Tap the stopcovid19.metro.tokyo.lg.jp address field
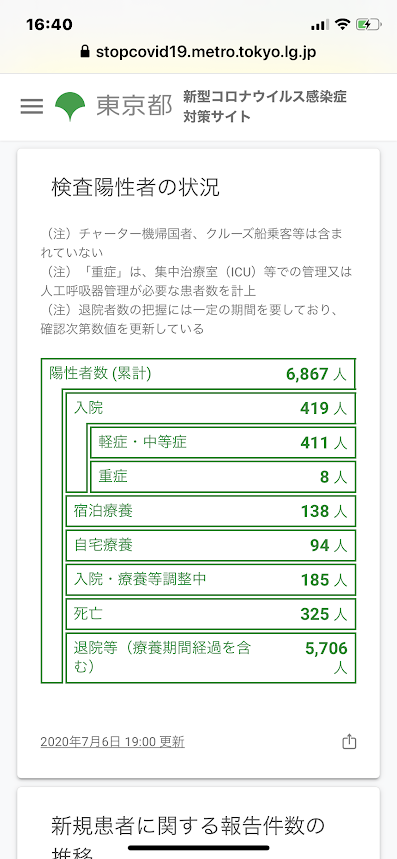 tap(198, 52)
